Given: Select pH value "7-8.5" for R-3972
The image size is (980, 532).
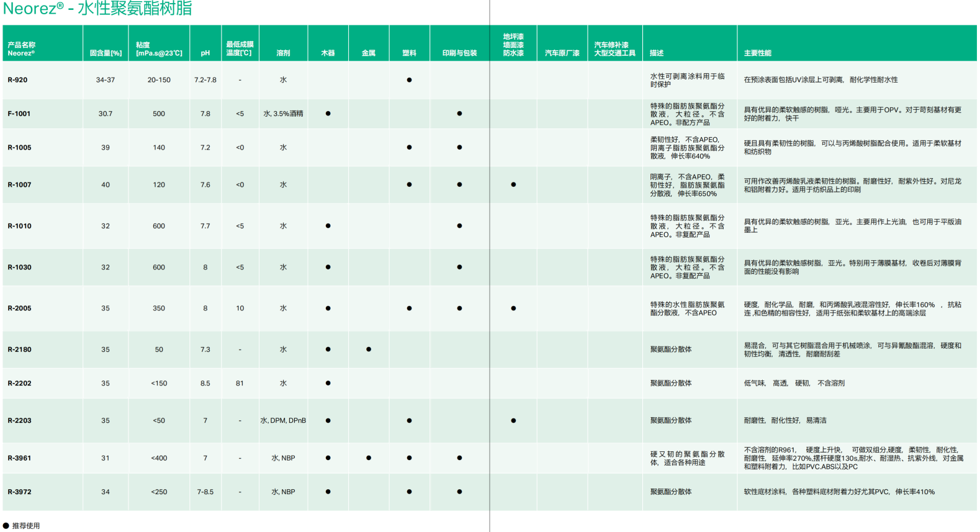Looking at the screenshot, I should point(205,492).
